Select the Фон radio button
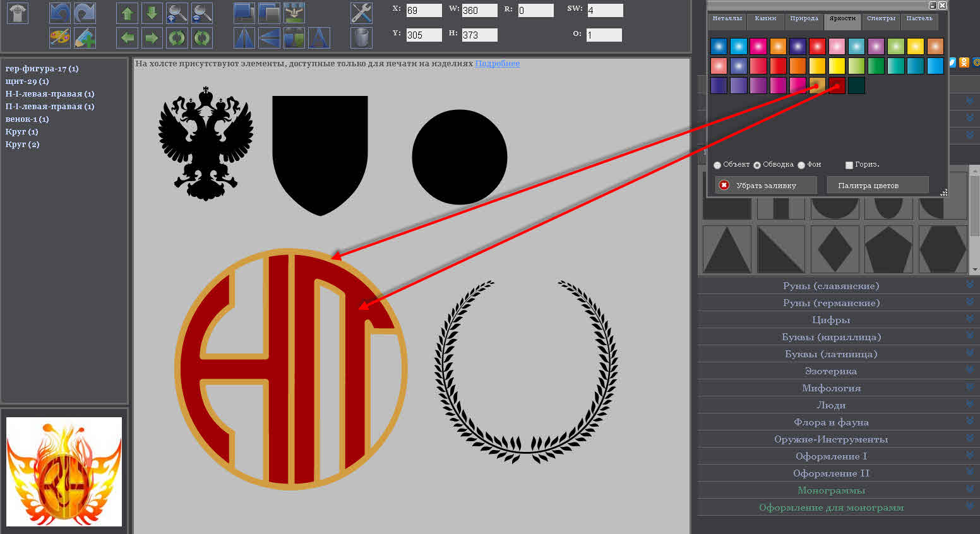This screenshot has height=534, width=980. 801,165
